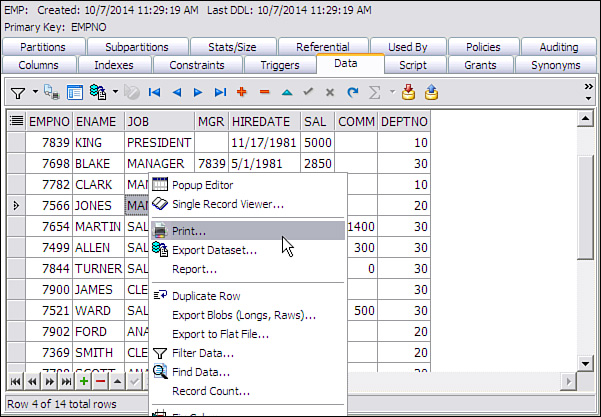Click the next record arrow in toolbar
This screenshot has height=417, width=601.
point(198,92)
